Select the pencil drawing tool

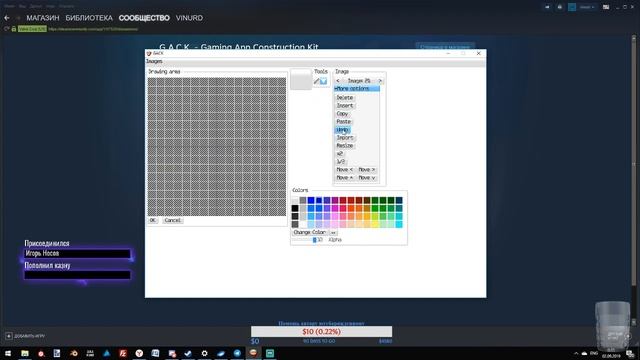(316, 81)
